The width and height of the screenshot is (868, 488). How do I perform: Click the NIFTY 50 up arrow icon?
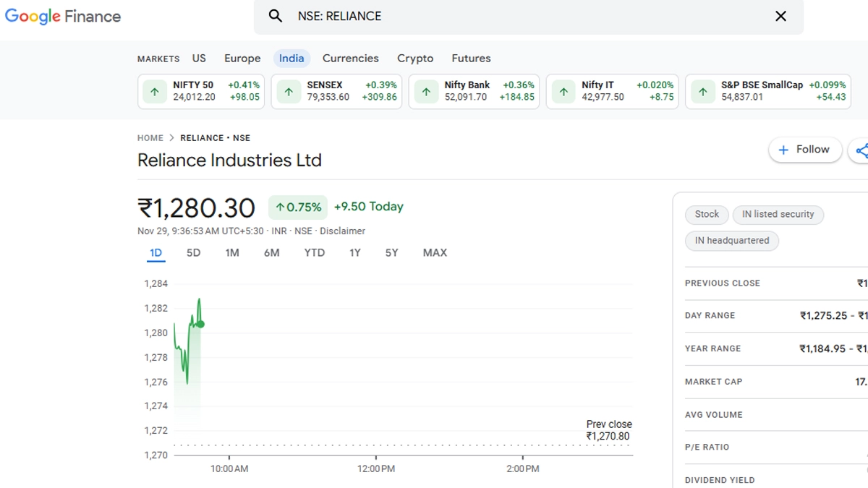tap(154, 92)
